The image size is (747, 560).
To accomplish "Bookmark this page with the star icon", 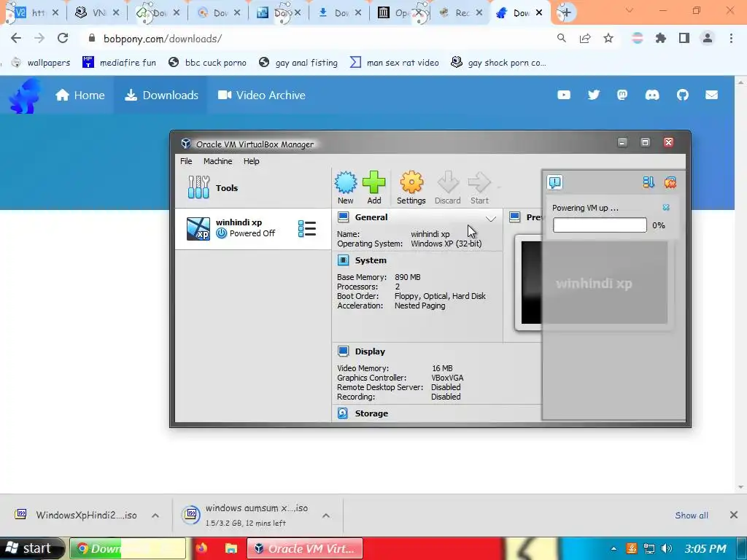I will tap(608, 38).
